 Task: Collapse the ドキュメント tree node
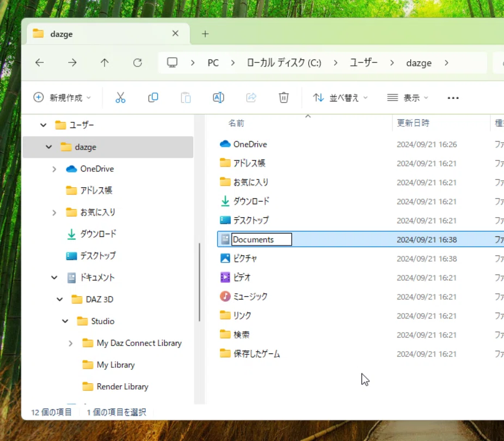click(x=54, y=277)
